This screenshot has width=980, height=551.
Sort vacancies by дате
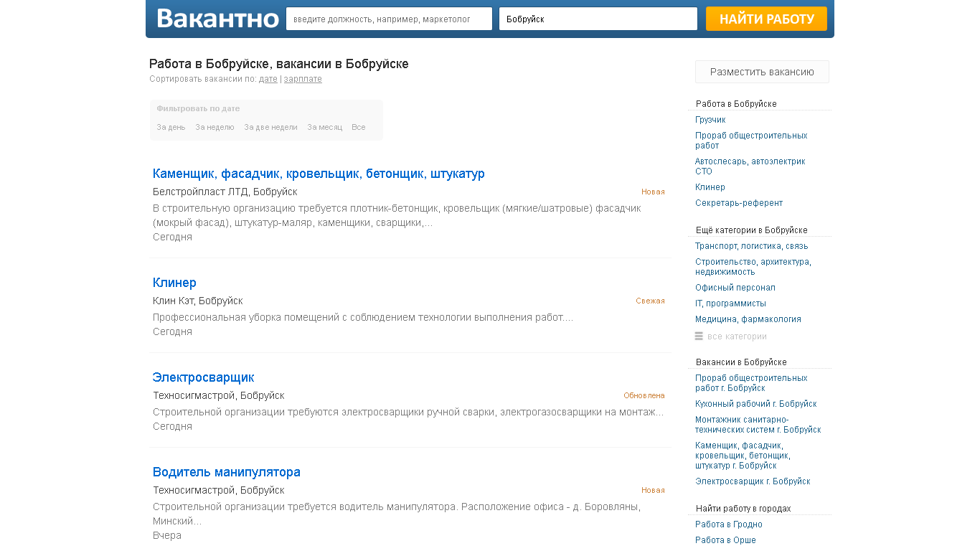(x=268, y=79)
